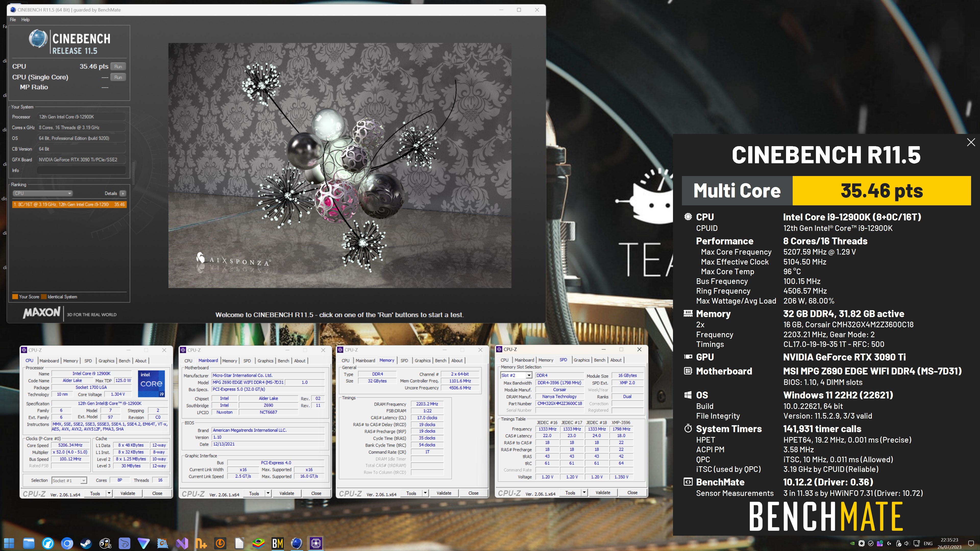Open the blue Files folder taskbar icon
Viewport: 980px width, 551px height.
click(29, 543)
